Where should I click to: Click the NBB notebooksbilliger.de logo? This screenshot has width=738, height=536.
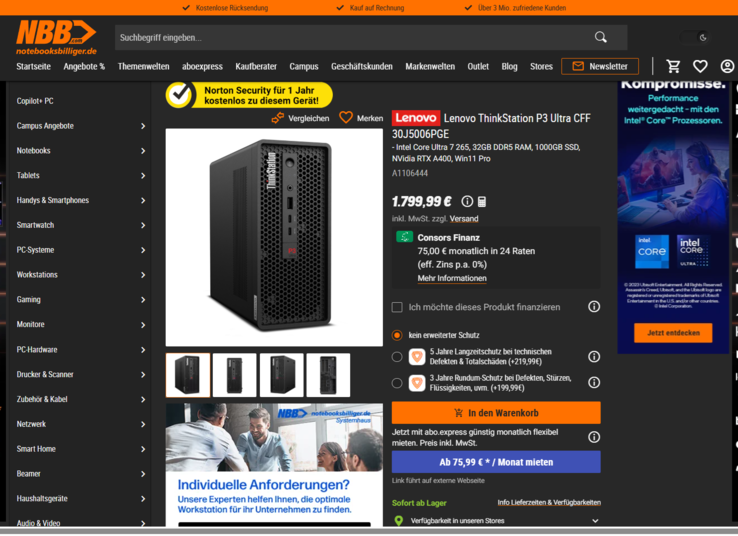(56, 37)
